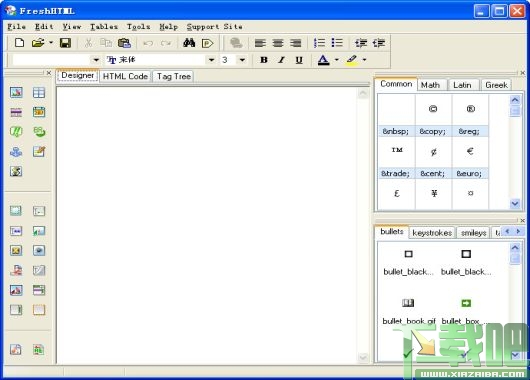
Task: Open a file with the folder icon
Action: [x=38, y=43]
